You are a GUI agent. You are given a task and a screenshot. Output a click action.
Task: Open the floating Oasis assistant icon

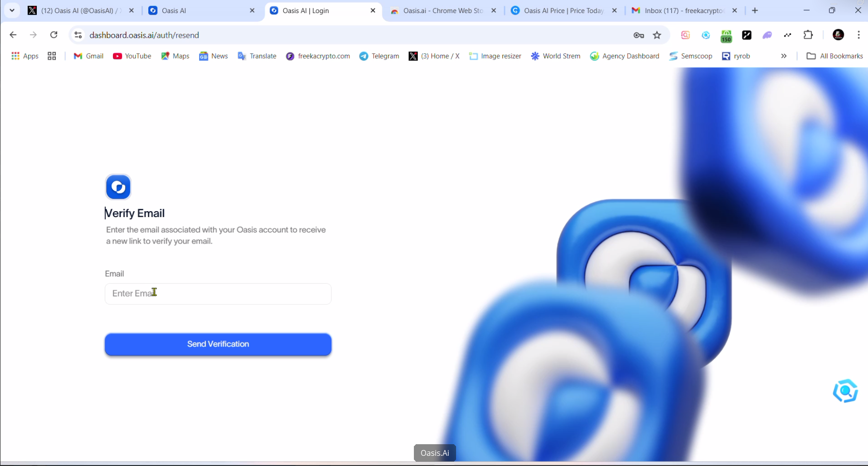[x=846, y=391]
